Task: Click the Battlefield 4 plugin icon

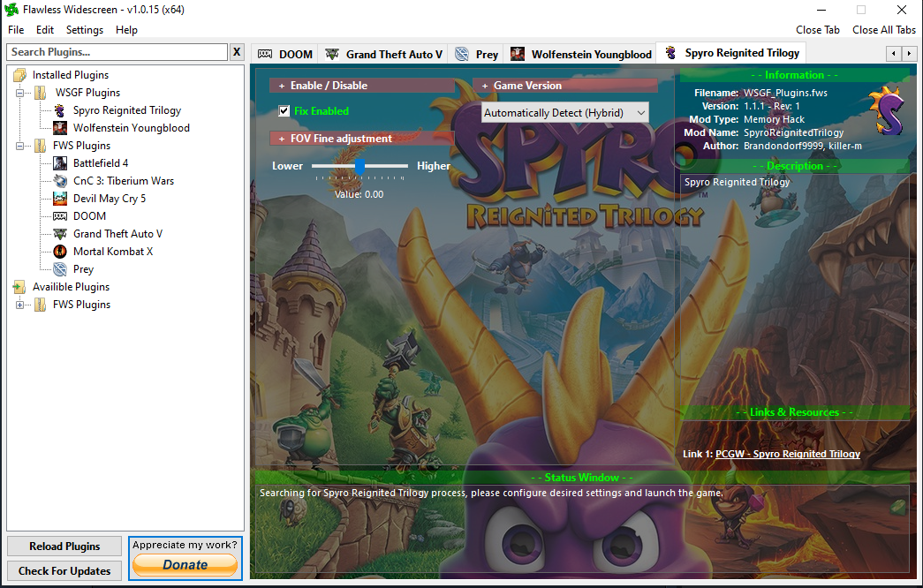Action: [60, 163]
